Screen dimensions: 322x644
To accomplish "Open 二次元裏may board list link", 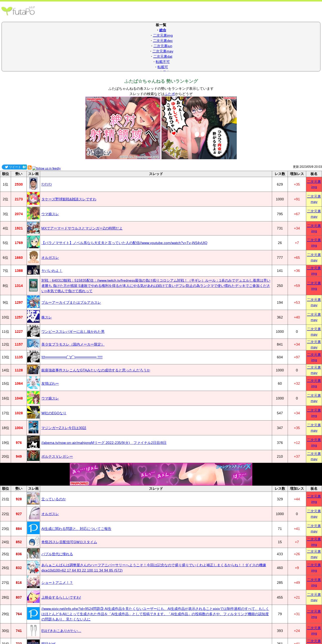I will pos(163,51).
